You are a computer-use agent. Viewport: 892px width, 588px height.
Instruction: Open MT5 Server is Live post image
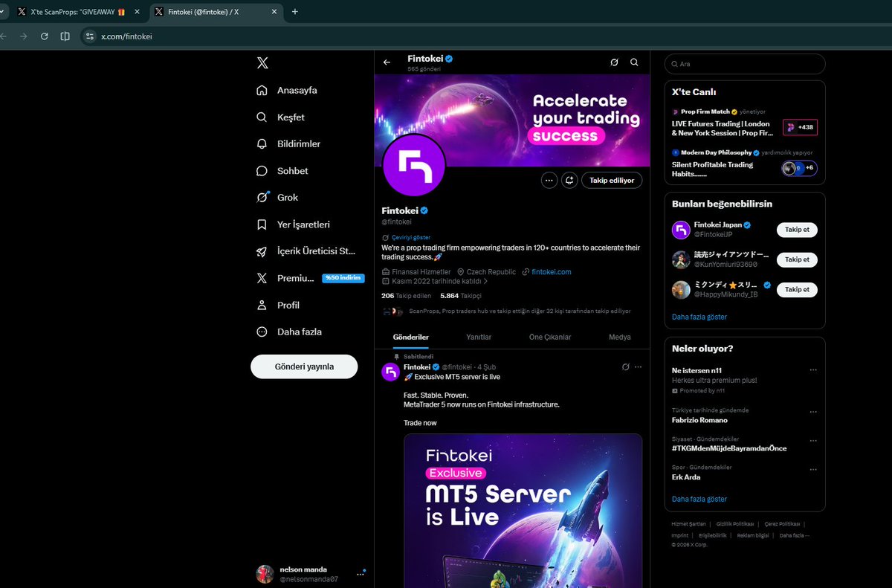coord(523,511)
